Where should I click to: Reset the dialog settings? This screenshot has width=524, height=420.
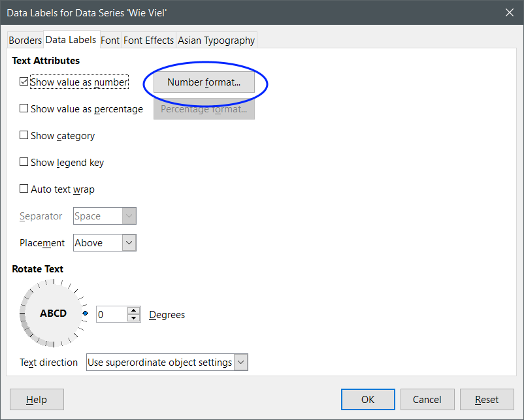(487, 399)
